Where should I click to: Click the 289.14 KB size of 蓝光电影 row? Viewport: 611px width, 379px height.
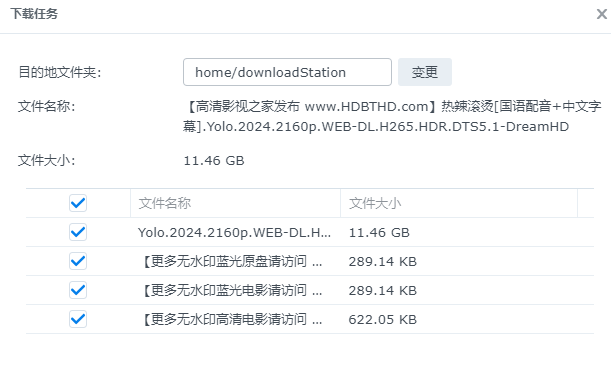(x=383, y=291)
